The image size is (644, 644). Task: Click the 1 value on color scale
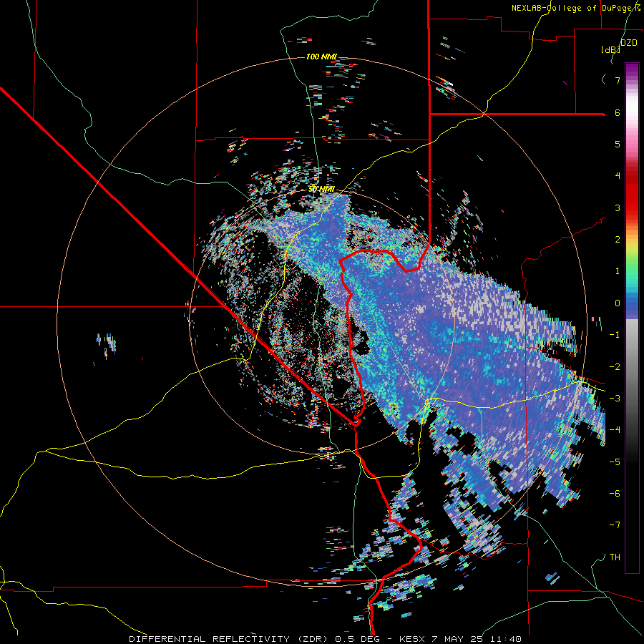click(x=618, y=271)
